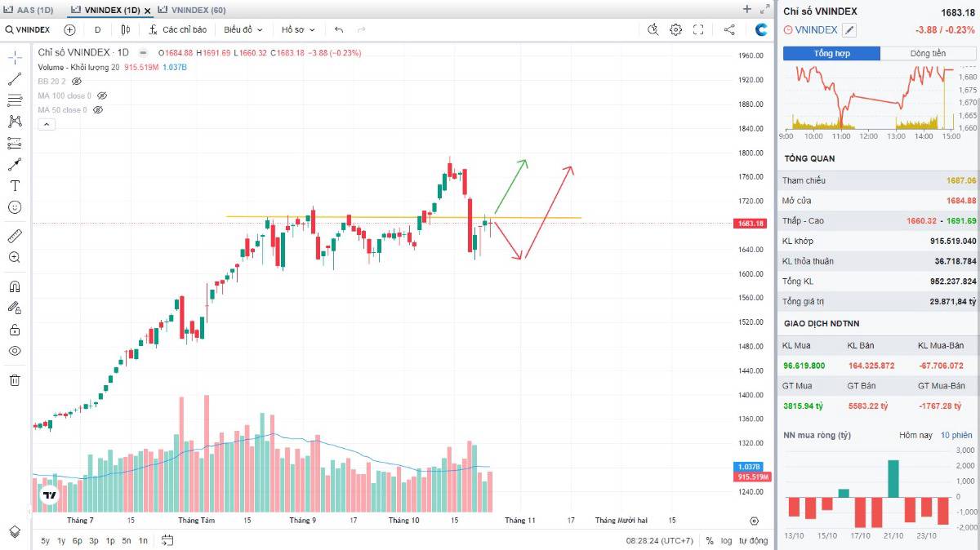Select the 5n time range

point(127,540)
